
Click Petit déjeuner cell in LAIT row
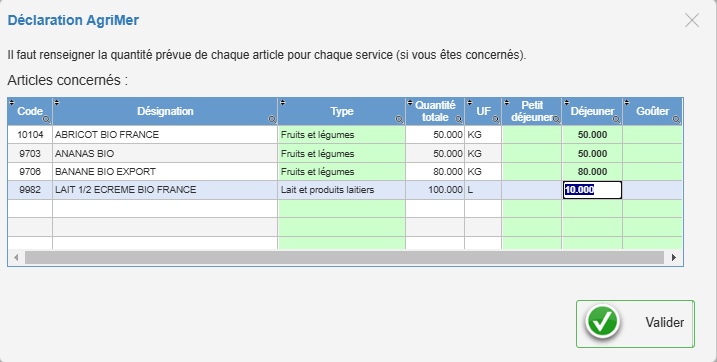(x=532, y=190)
